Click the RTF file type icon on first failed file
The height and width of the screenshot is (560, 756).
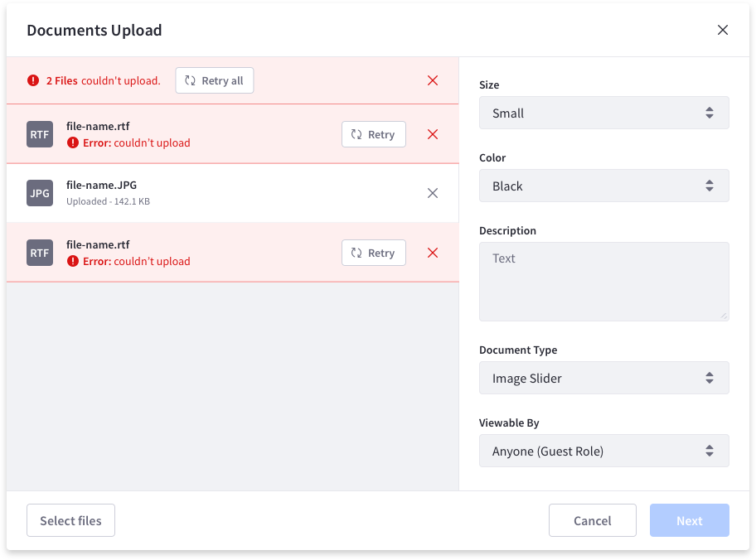39,134
